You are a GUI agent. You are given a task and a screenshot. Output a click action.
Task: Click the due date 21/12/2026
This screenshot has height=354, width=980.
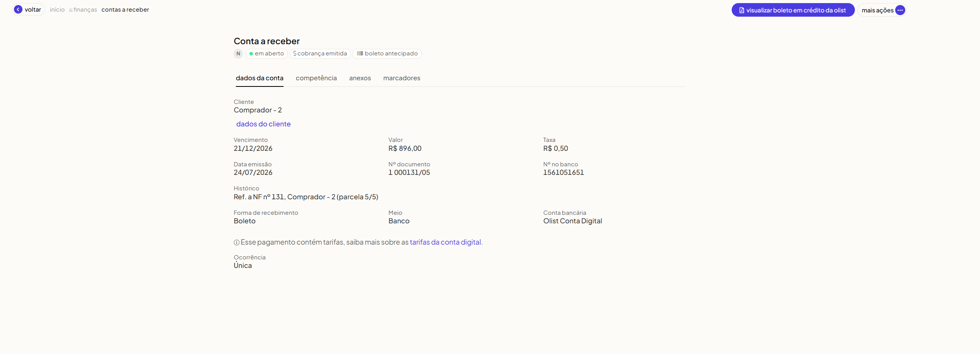coord(253,149)
